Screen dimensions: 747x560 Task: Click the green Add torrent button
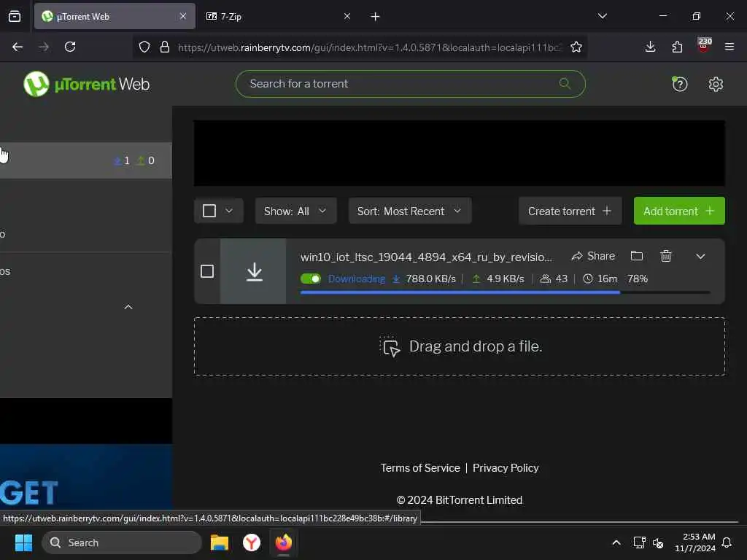679,211
